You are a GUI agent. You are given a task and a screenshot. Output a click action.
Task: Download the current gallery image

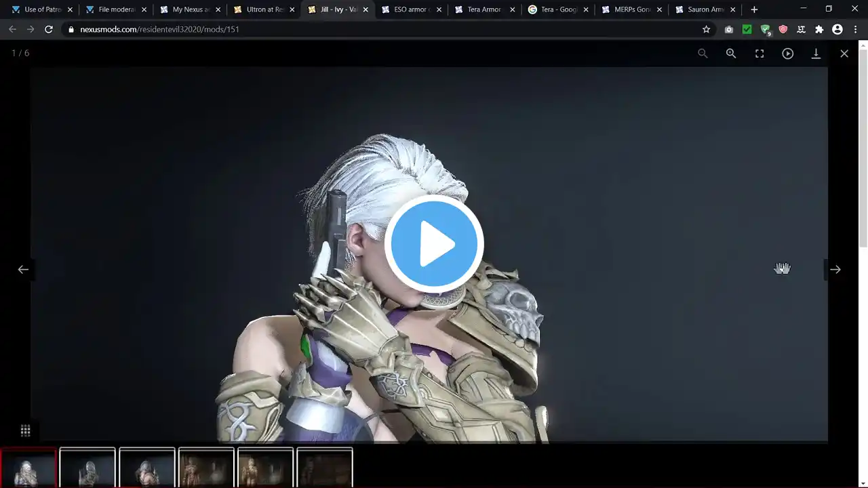pos(816,54)
